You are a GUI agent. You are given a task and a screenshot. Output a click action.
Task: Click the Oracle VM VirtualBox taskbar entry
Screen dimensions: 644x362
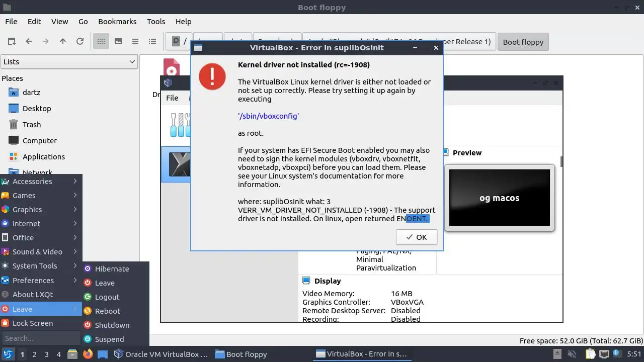(x=161, y=354)
